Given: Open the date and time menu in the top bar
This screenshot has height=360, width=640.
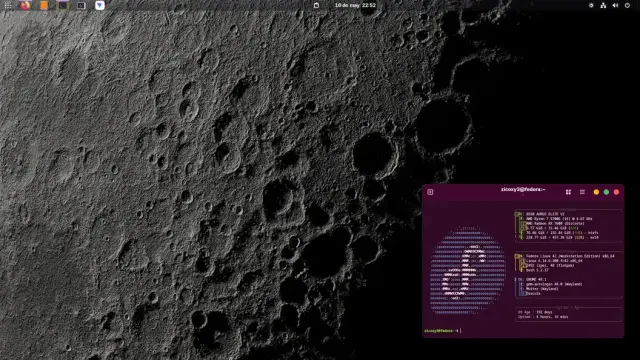Looking at the screenshot, I should tap(355, 5).
